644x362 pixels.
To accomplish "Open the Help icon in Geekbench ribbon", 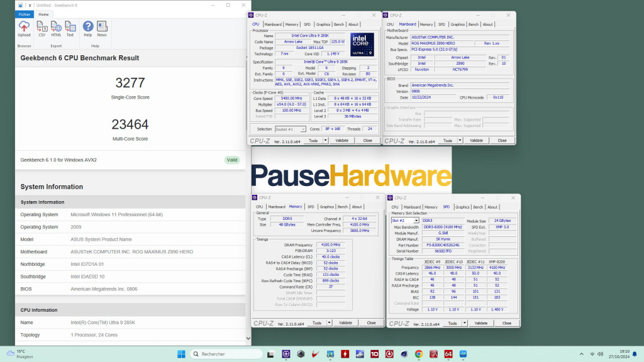I will pyautogui.click(x=88, y=29).
